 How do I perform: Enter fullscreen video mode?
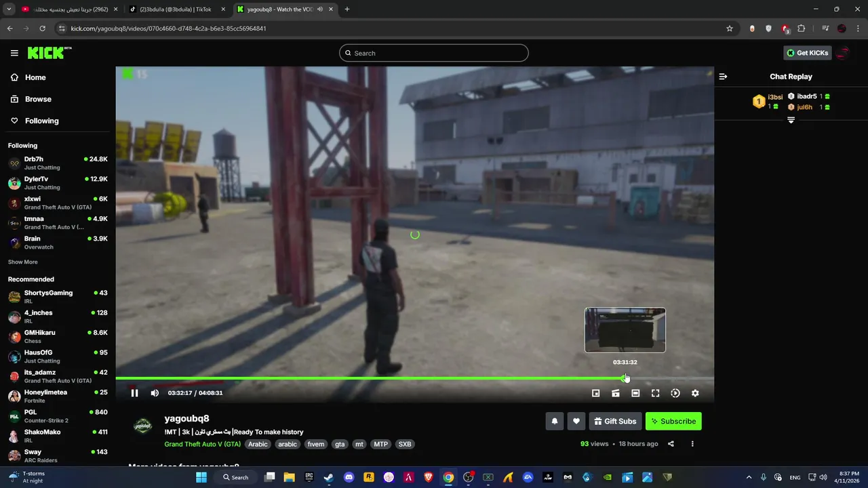point(656,393)
